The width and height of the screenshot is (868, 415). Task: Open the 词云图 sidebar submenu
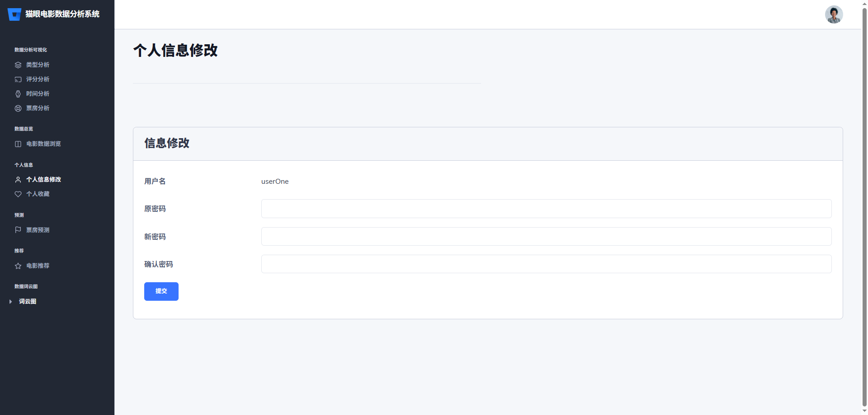click(28, 302)
